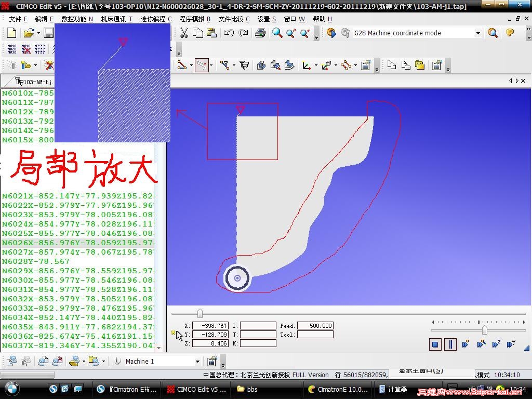
Task: Open the 机床通讯 T menu
Action: 117,19
